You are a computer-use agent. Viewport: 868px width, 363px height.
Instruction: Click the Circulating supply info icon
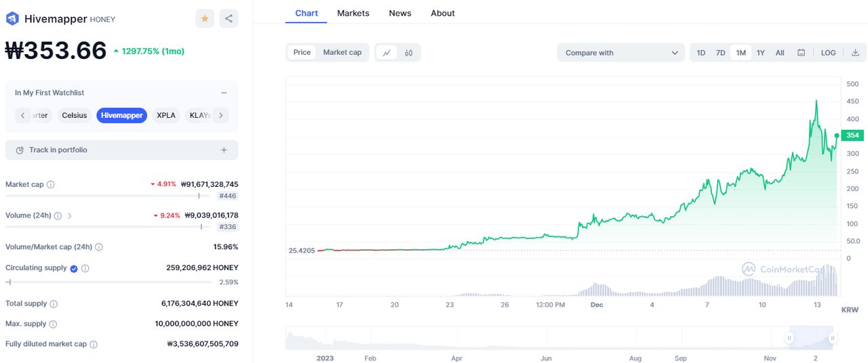pos(85,268)
